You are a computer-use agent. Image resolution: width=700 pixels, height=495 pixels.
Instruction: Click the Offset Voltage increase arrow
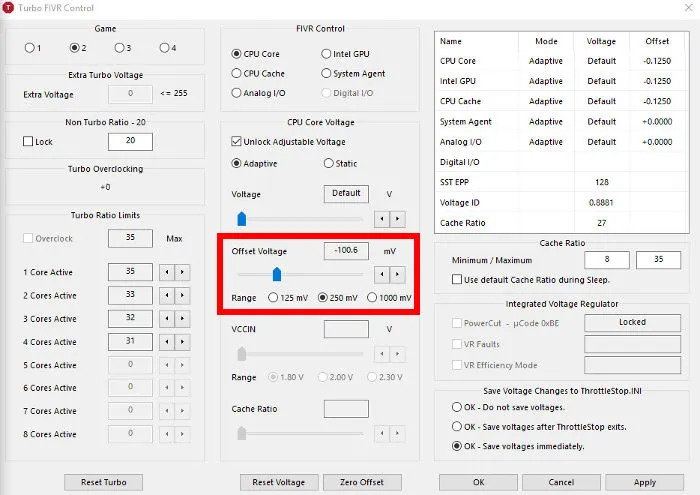[x=397, y=275]
